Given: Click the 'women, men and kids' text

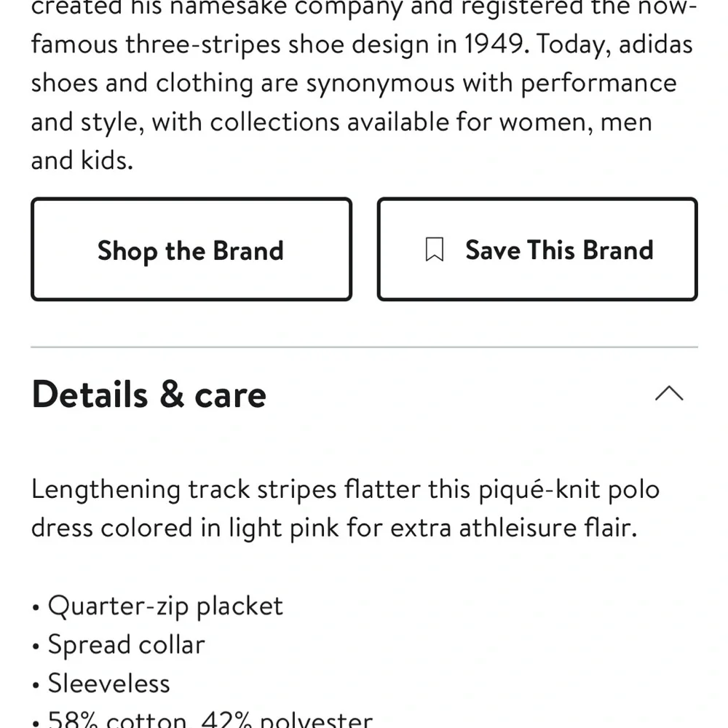Looking at the screenshot, I should coord(575,122).
